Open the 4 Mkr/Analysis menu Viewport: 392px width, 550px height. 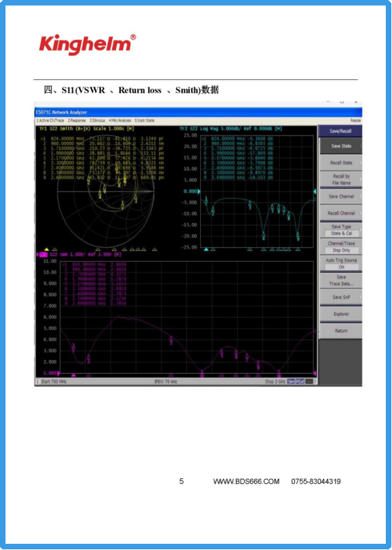coord(119,120)
